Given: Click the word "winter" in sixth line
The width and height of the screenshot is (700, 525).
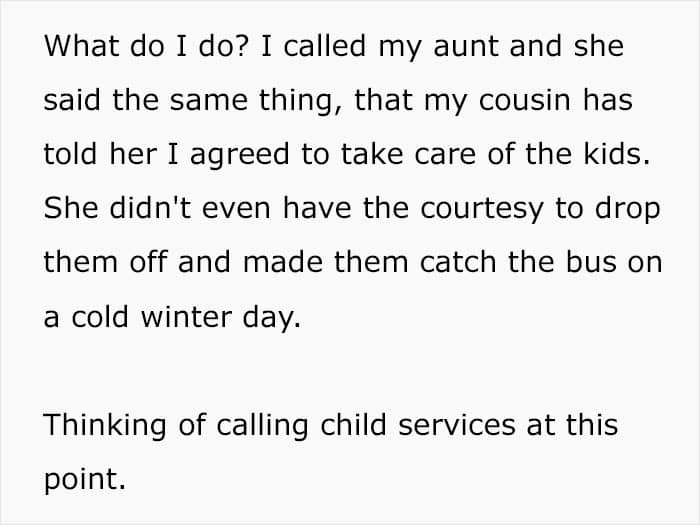Looking at the screenshot, I should pos(186,317).
